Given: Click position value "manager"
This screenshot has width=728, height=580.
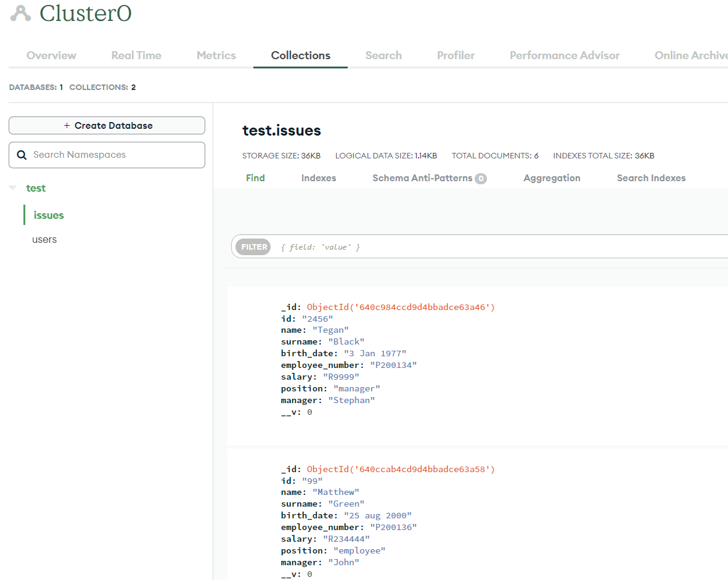Looking at the screenshot, I should click(x=357, y=388).
